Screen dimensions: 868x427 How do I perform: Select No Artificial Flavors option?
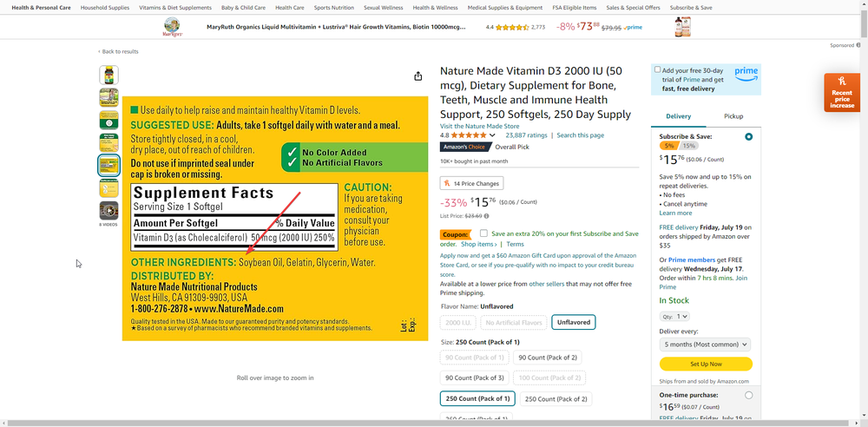click(514, 322)
